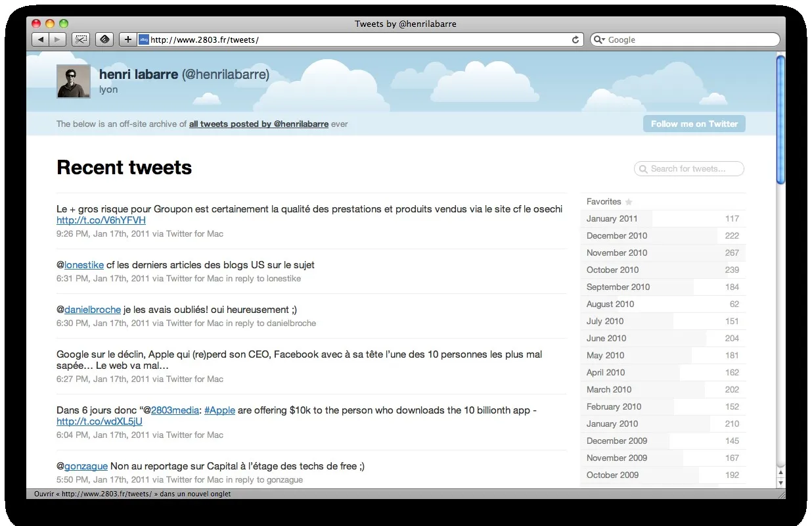Open the all tweets posted by @henrilabarre link
This screenshot has height=526, width=812.
click(259, 124)
